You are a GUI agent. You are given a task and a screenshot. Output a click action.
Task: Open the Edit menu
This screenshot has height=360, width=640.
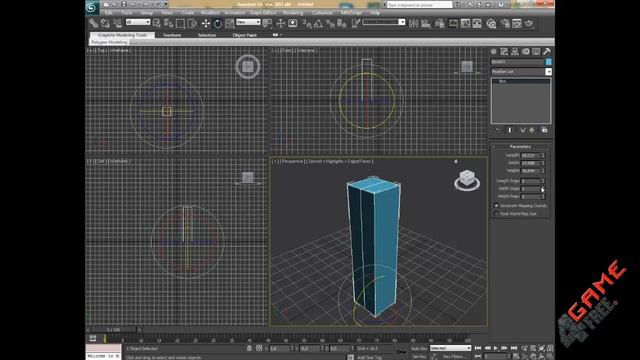click(108, 13)
